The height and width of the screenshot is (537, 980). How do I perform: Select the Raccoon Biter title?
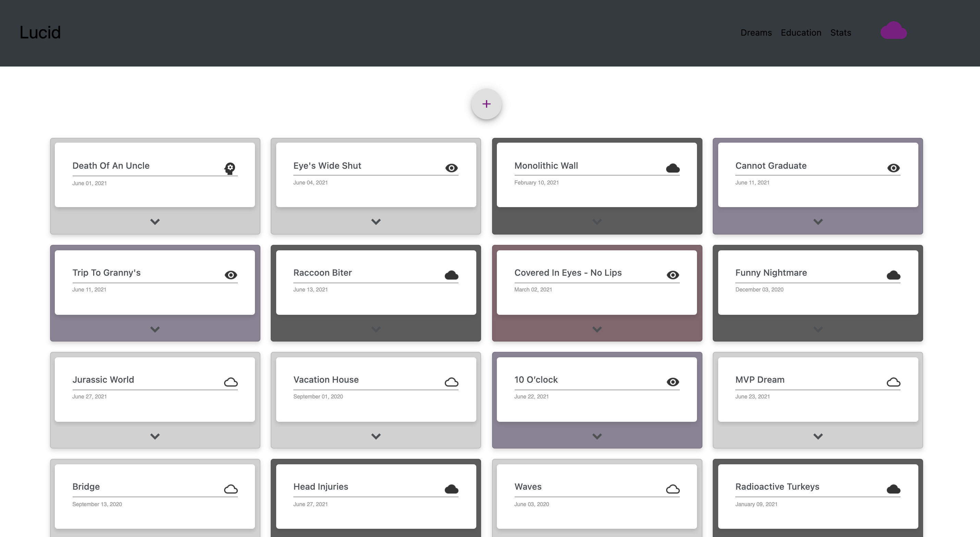322,273
